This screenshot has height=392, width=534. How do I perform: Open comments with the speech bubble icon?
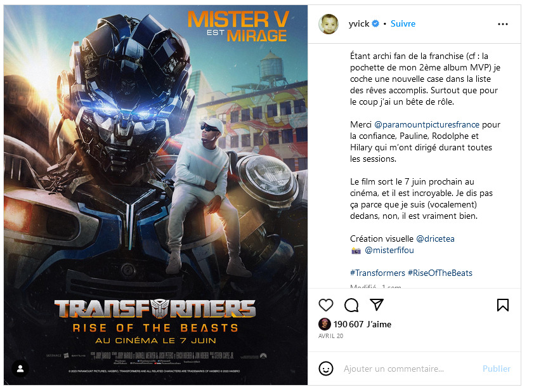(x=351, y=305)
